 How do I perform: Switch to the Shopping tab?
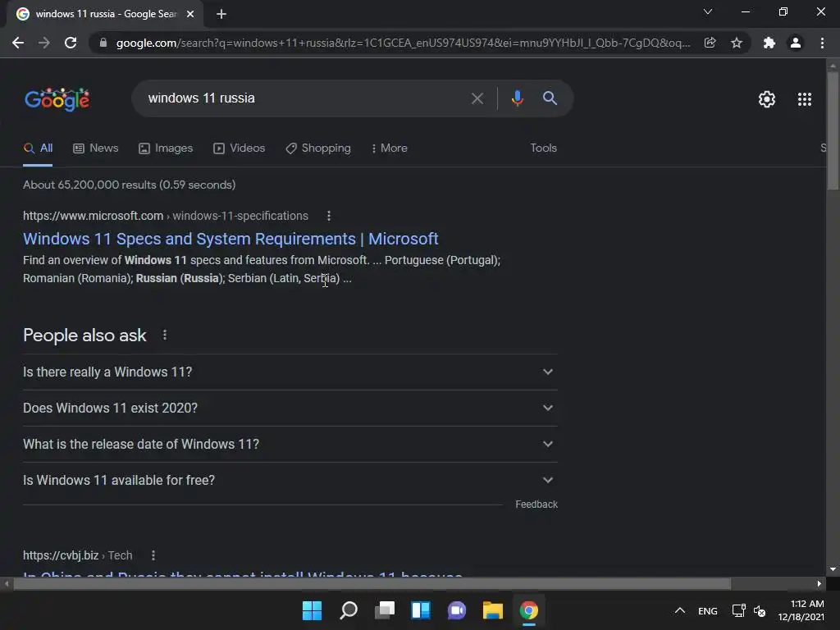pyautogui.click(x=318, y=148)
